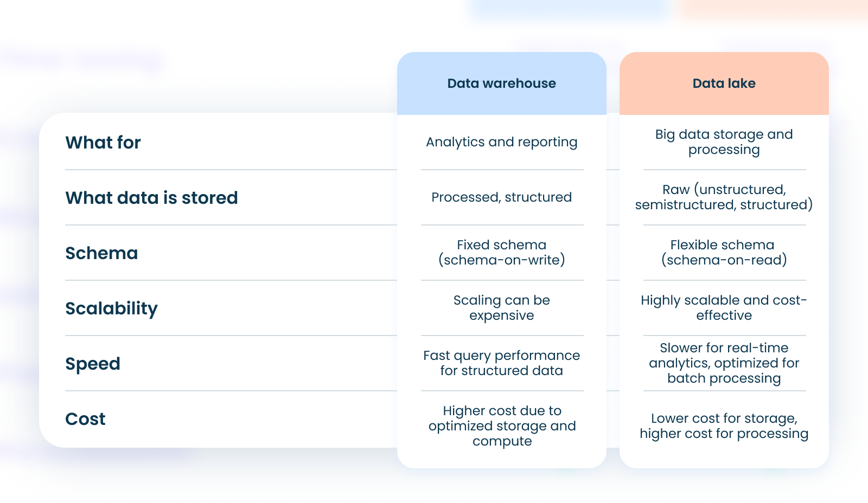This screenshot has height=503, width=868.
Task: Click the Data warehouse column header
Action: (x=501, y=83)
